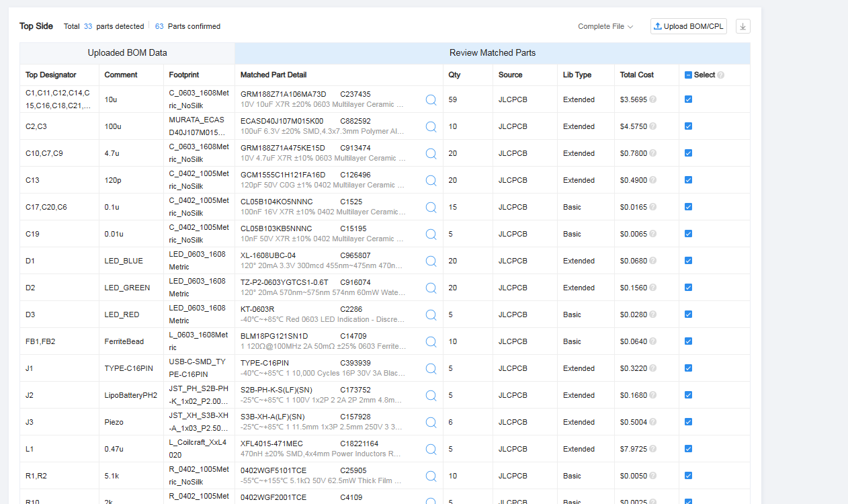Click magnifier icon in the XL-1608UBC-04 row
The height and width of the screenshot is (504, 848).
(431, 261)
